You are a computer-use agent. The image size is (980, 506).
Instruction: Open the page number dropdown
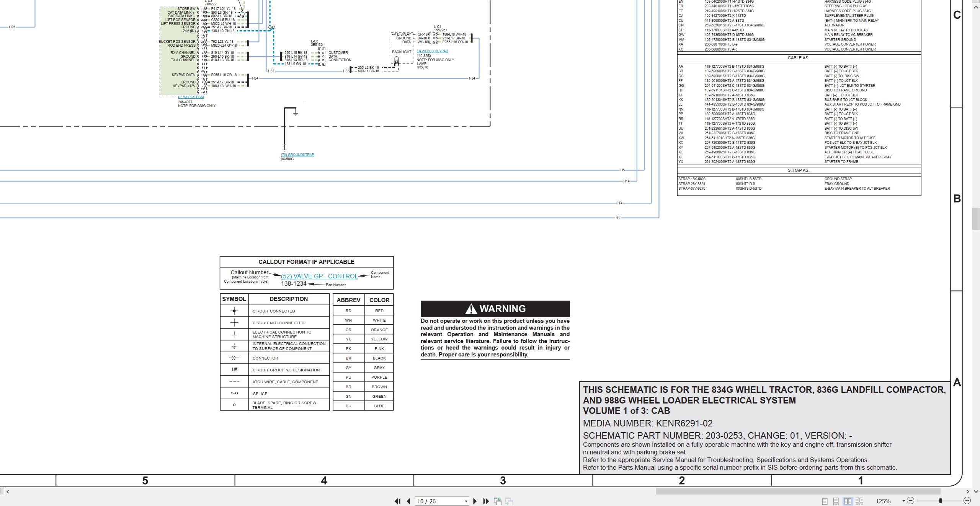(x=466, y=501)
